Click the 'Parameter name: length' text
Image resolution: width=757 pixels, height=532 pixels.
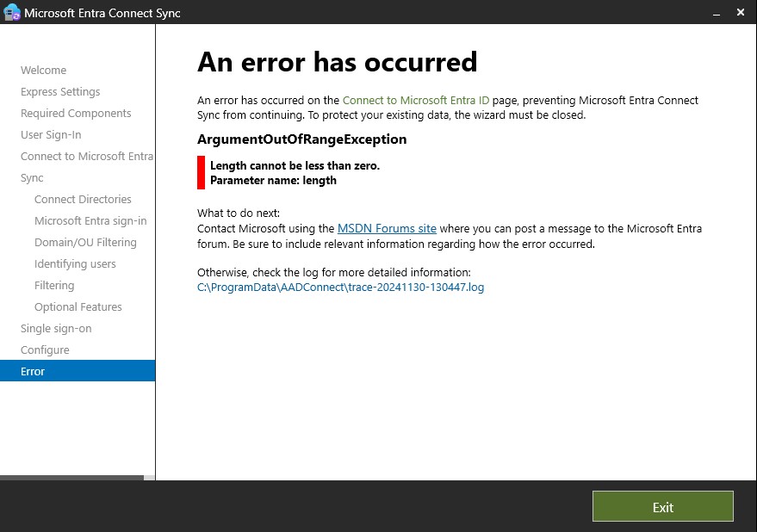(273, 180)
